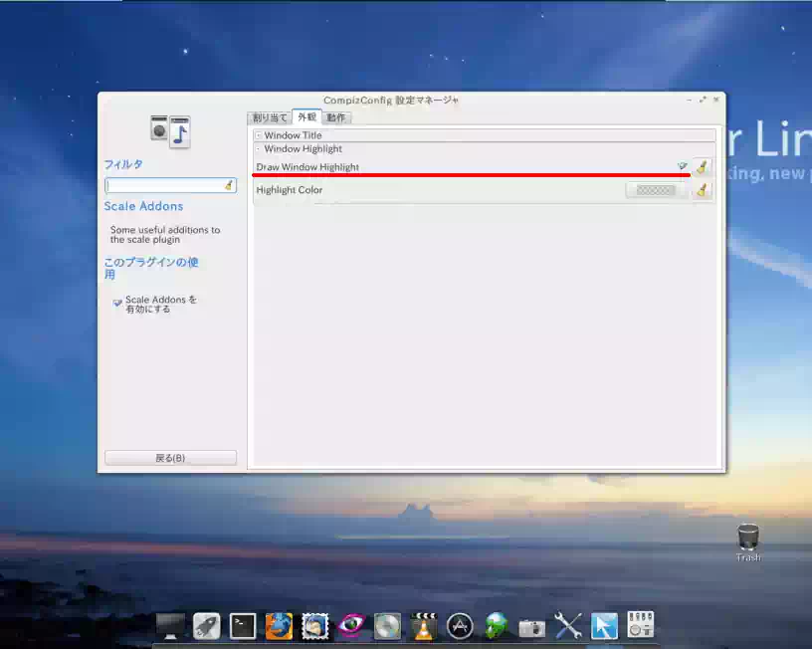
Task: Open the Highlight Color picker swatch
Action: coord(656,190)
